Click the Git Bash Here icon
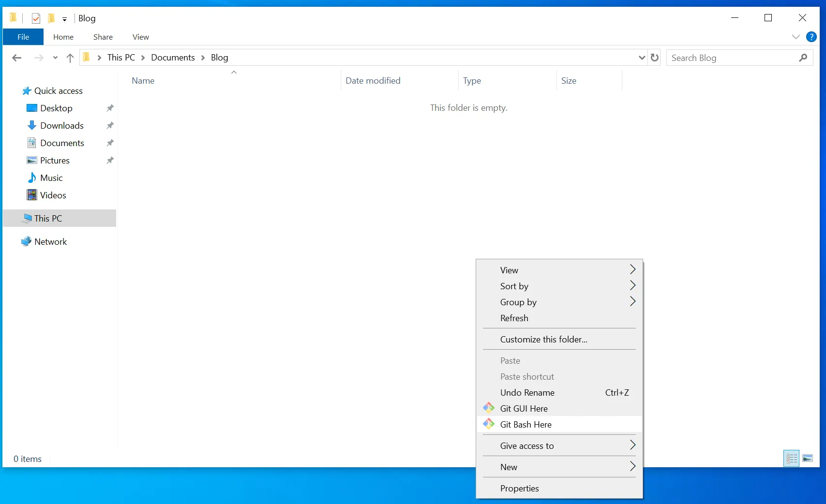The width and height of the screenshot is (826, 504). coord(489,424)
